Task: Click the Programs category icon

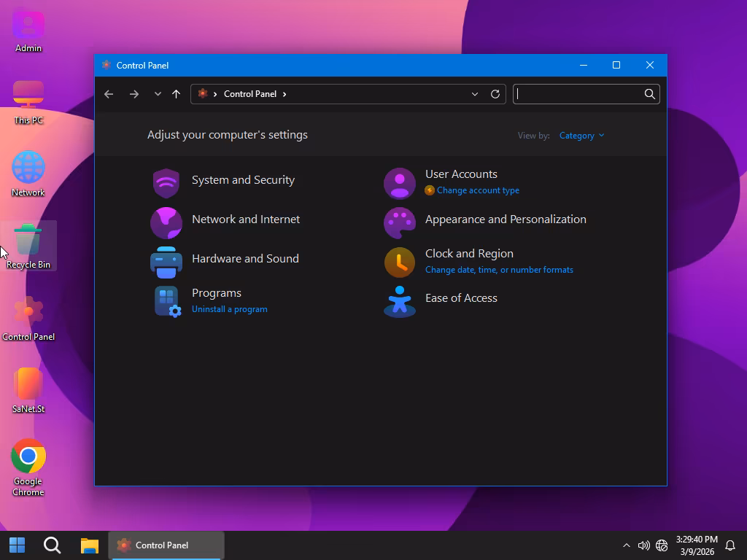Action: click(x=166, y=300)
